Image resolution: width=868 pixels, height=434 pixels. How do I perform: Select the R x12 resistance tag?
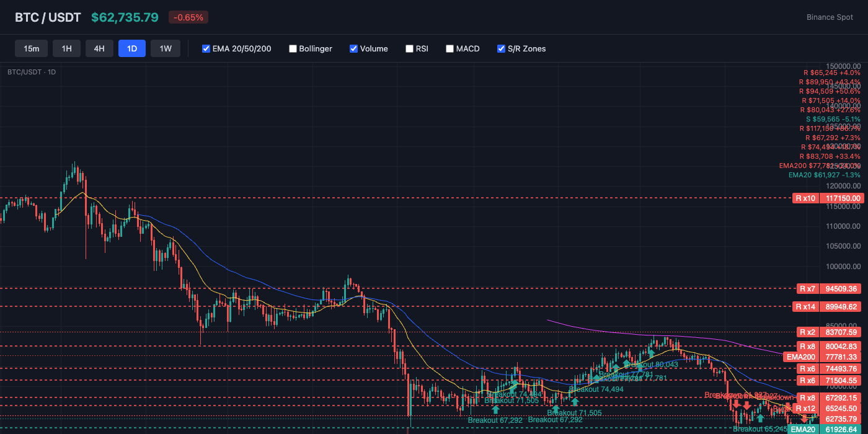(x=806, y=408)
